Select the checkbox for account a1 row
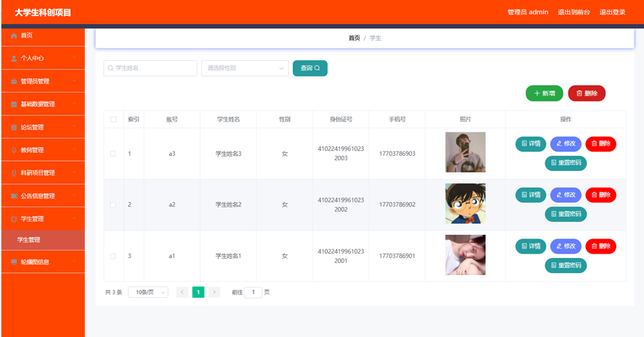 pos(113,256)
